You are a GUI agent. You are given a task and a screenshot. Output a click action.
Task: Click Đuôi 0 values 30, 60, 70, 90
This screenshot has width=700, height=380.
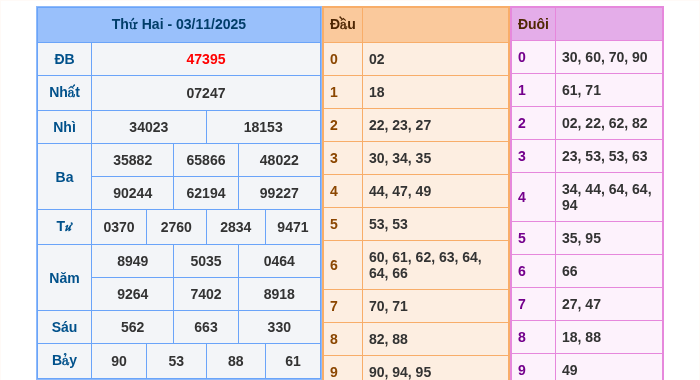tap(604, 58)
